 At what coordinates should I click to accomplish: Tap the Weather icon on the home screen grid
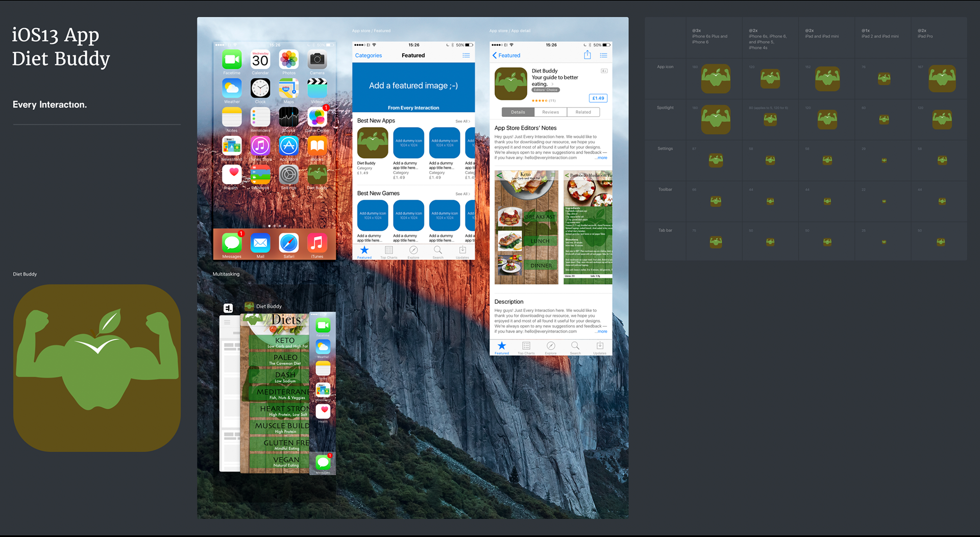[232, 88]
